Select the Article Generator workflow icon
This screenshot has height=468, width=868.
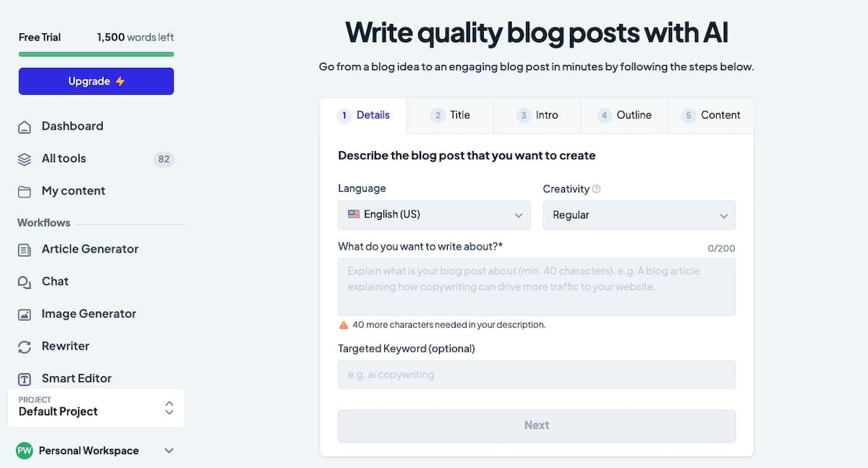coord(25,249)
